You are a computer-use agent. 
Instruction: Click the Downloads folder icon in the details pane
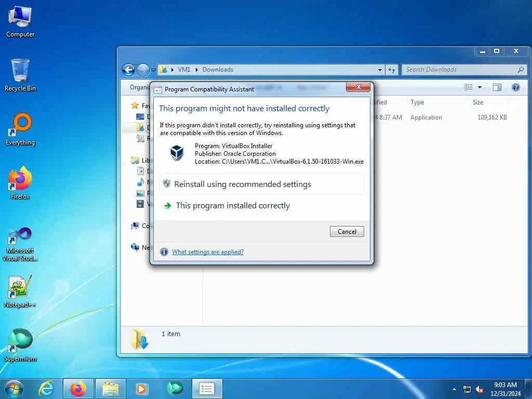pos(140,339)
